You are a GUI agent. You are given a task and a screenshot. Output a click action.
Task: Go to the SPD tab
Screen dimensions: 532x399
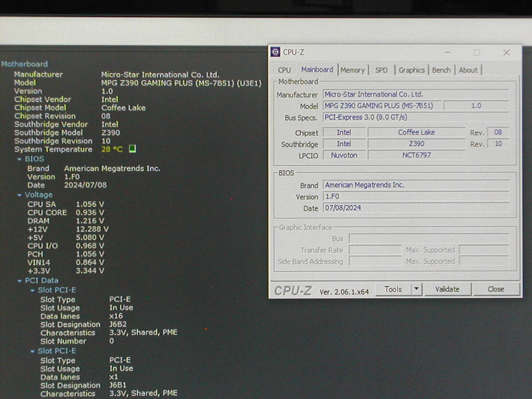pyautogui.click(x=381, y=70)
